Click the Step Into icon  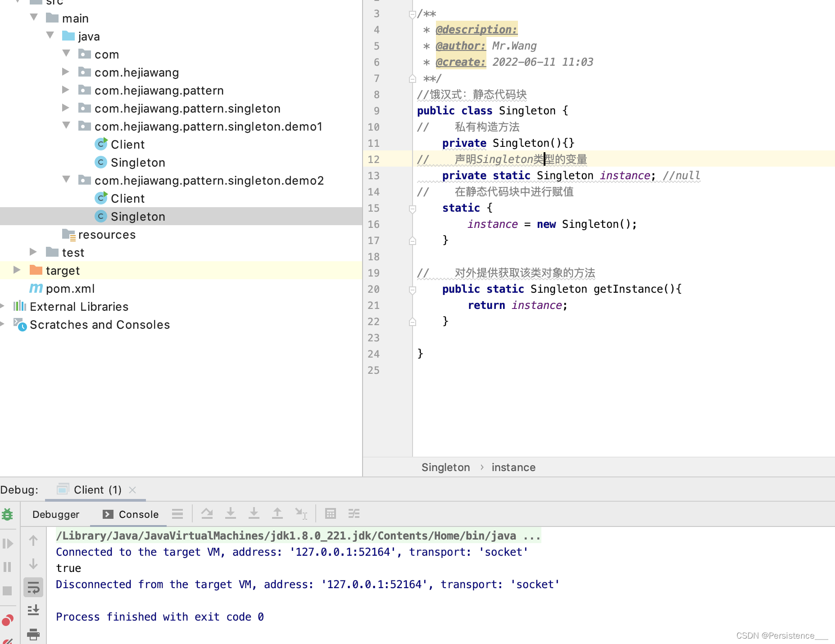pos(231,513)
